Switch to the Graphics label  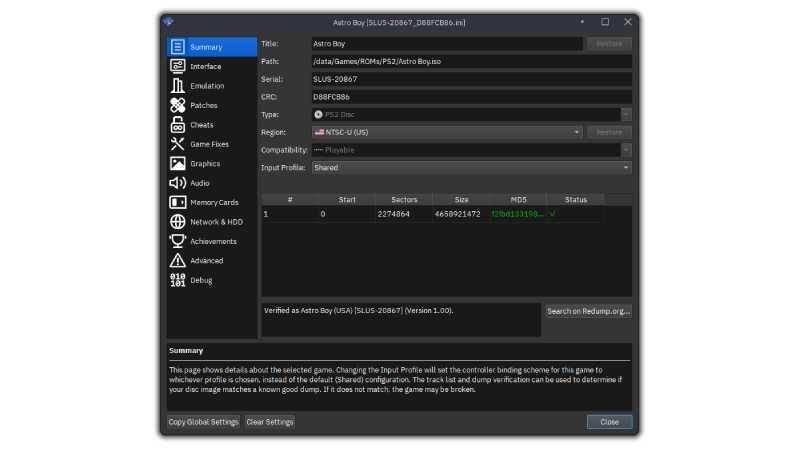tap(205, 163)
